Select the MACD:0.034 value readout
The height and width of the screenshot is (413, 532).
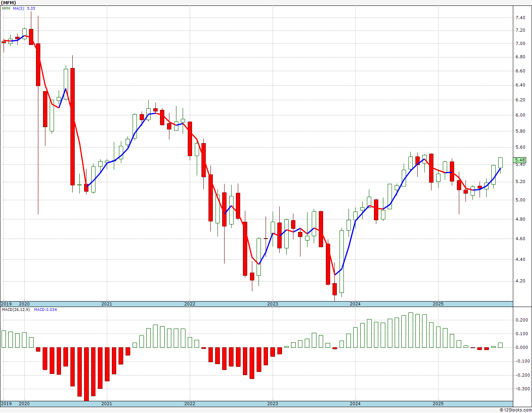[x=45, y=310]
